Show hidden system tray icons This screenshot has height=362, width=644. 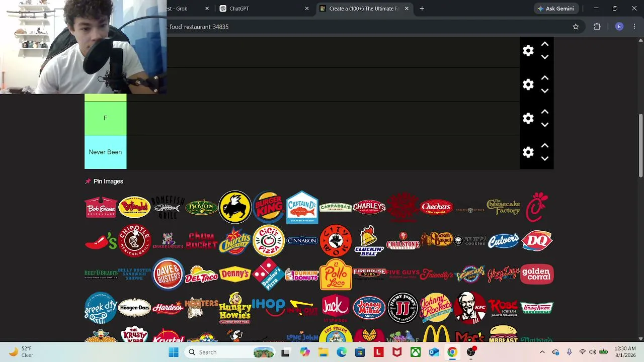pos(542,352)
